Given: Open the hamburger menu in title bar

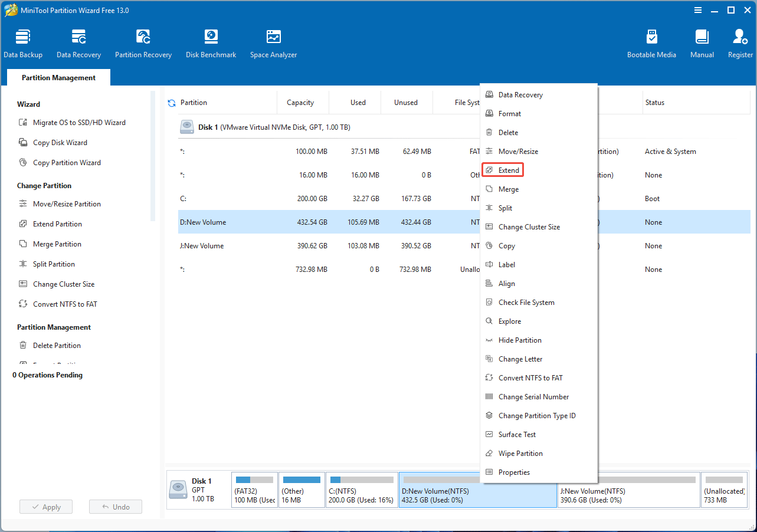Looking at the screenshot, I should point(697,10).
